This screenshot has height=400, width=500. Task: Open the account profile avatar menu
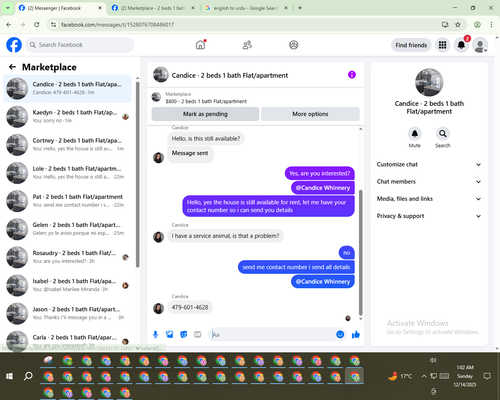click(480, 45)
